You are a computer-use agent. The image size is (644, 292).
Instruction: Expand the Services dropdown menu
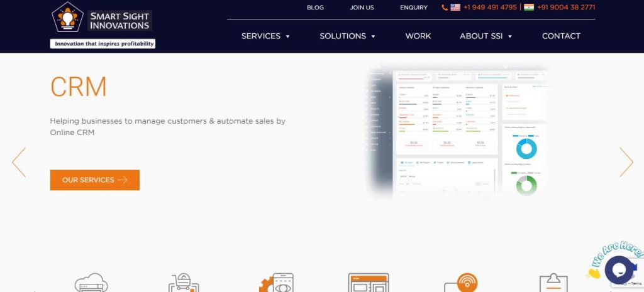point(265,36)
